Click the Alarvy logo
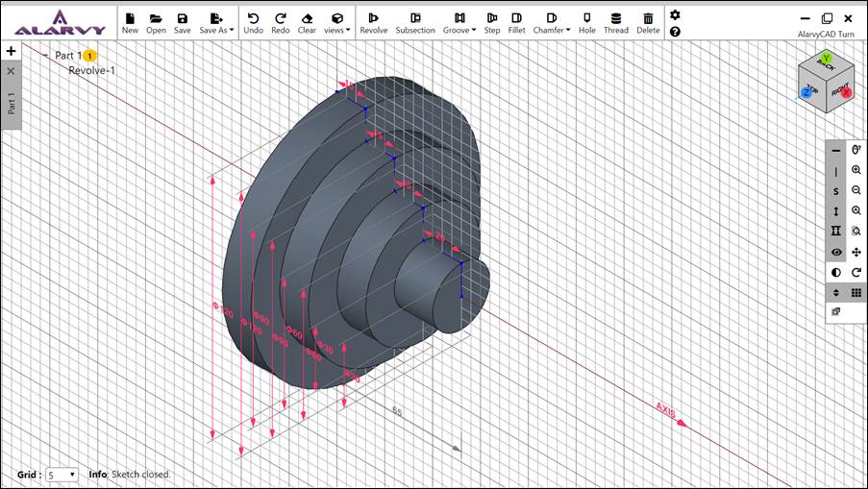The width and height of the screenshot is (868, 489). 60,23
